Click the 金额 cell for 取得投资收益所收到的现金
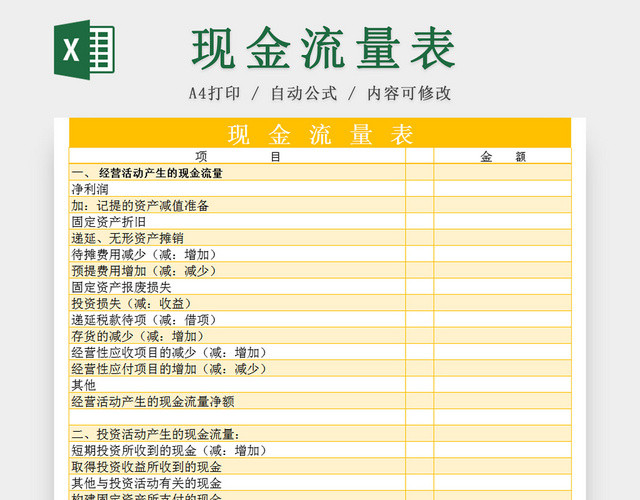The image size is (640, 500). (x=502, y=466)
